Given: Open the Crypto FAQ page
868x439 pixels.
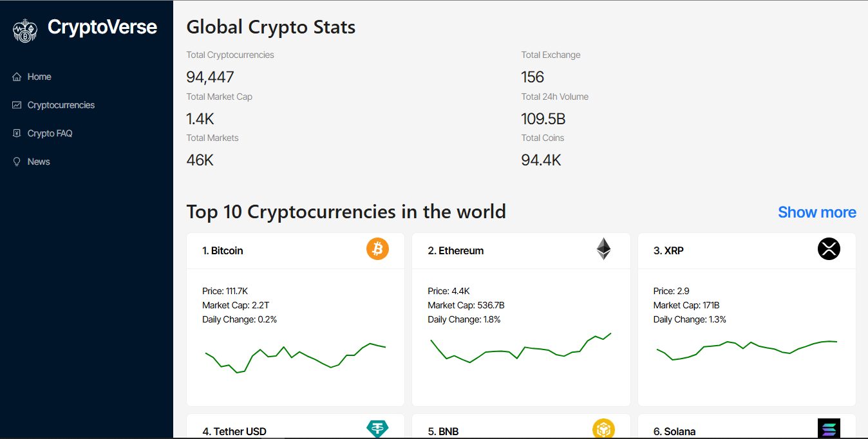Looking at the screenshot, I should click(50, 133).
